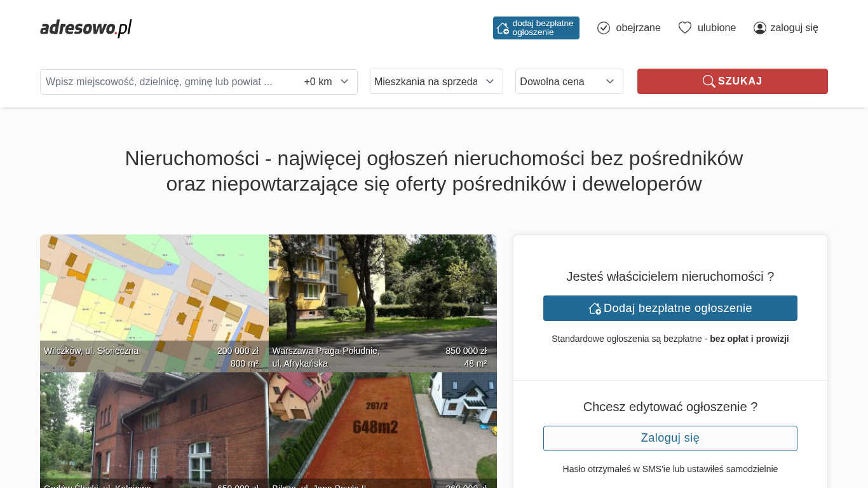The width and height of the screenshot is (868, 488).
Task: View the red brick building listing
Action: (154, 430)
